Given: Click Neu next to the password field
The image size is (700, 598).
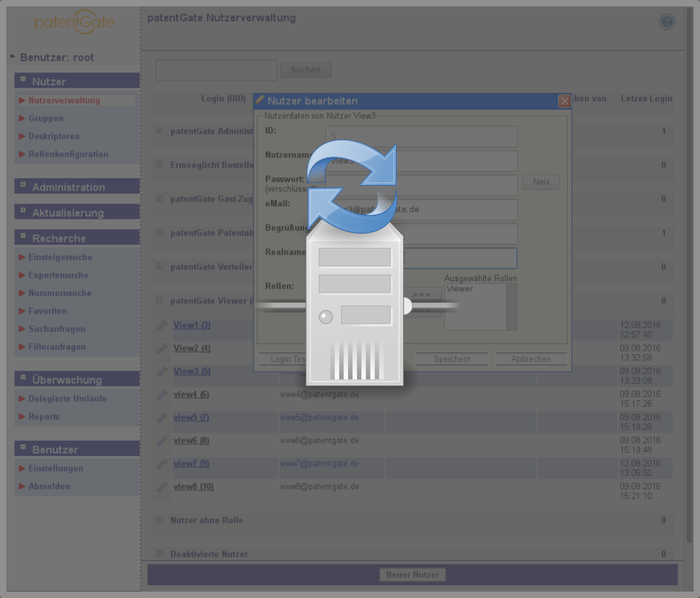Looking at the screenshot, I should click(541, 182).
